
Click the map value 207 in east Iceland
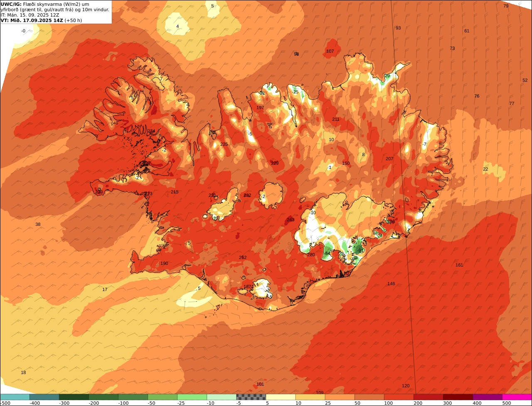(x=389, y=159)
